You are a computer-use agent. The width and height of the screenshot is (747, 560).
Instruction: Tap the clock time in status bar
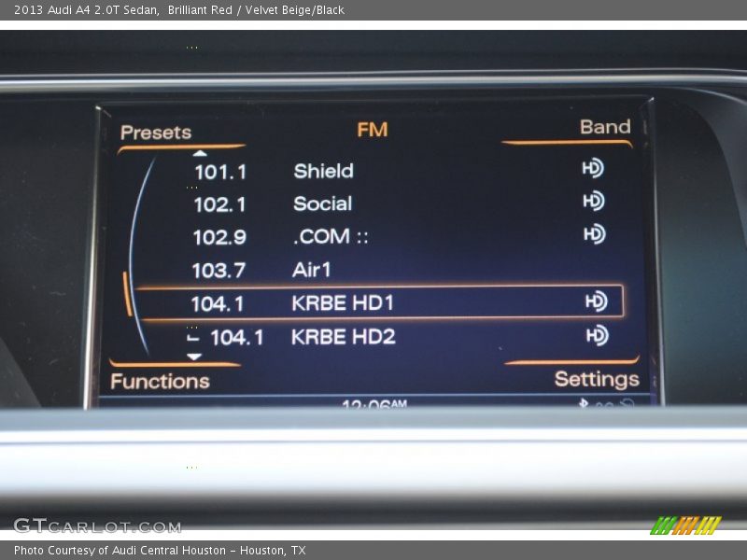[x=374, y=404]
